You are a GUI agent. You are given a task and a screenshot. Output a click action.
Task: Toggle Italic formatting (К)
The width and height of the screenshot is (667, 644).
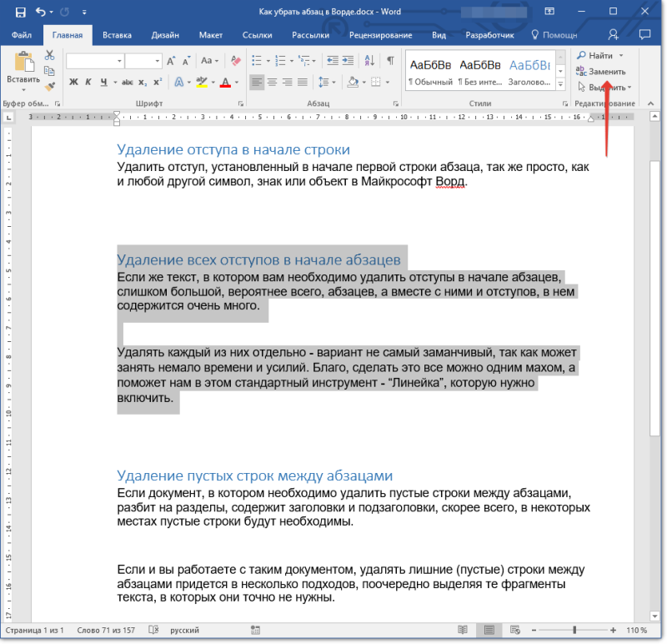[88, 82]
